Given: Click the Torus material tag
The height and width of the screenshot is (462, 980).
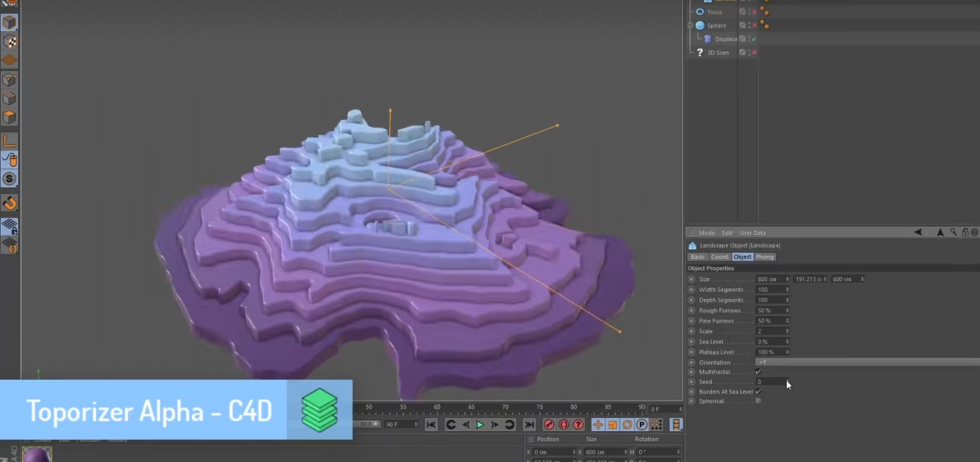Looking at the screenshot, I should 765,11.
